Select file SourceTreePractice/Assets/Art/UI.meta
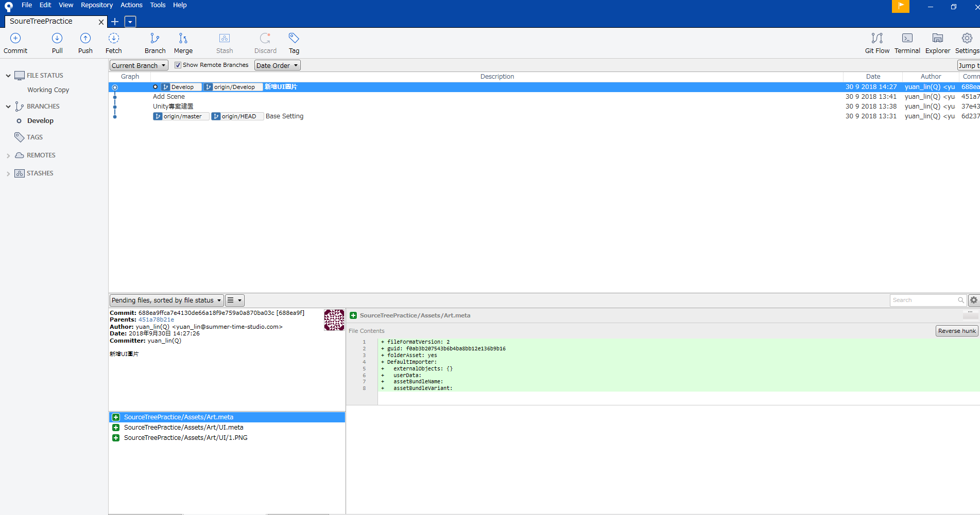980x515 pixels. click(x=227, y=428)
